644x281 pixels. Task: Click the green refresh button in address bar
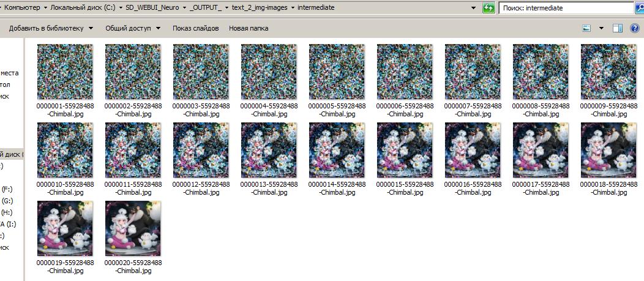tap(489, 8)
